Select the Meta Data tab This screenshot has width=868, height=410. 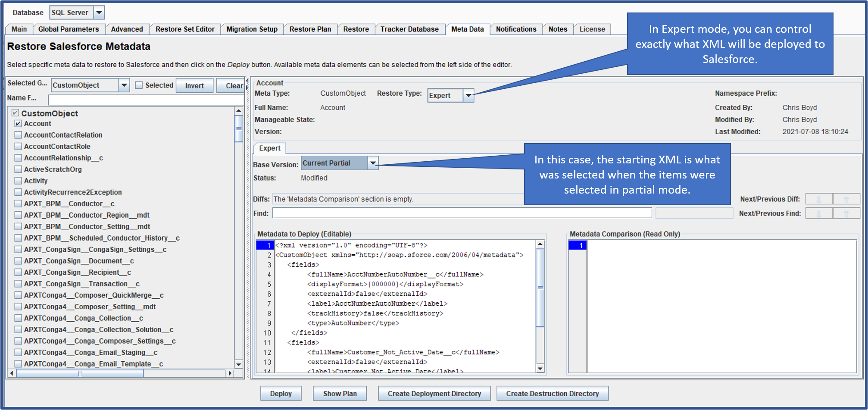[x=468, y=29]
